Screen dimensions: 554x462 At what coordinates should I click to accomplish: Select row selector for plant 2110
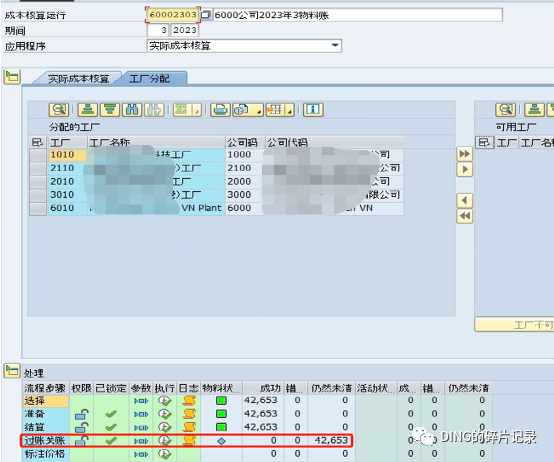38,168
